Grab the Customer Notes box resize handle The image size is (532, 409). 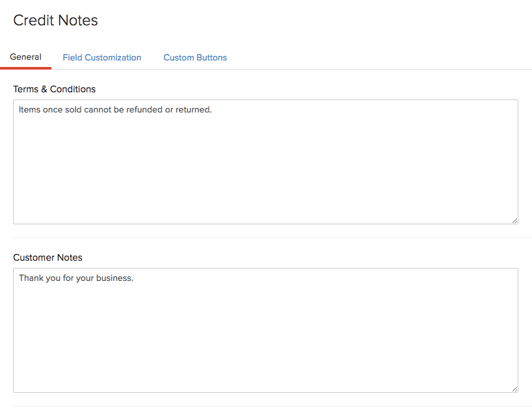(514, 389)
